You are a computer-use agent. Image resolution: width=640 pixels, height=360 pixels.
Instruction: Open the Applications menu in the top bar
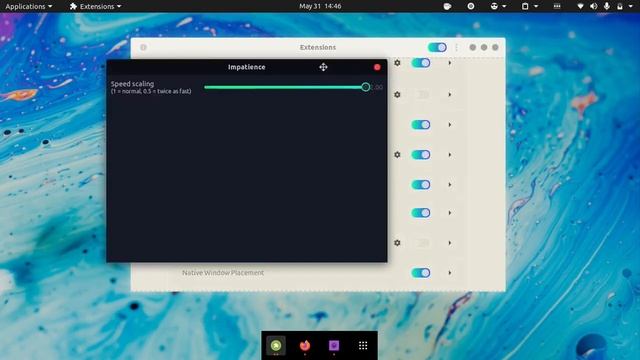29,6
